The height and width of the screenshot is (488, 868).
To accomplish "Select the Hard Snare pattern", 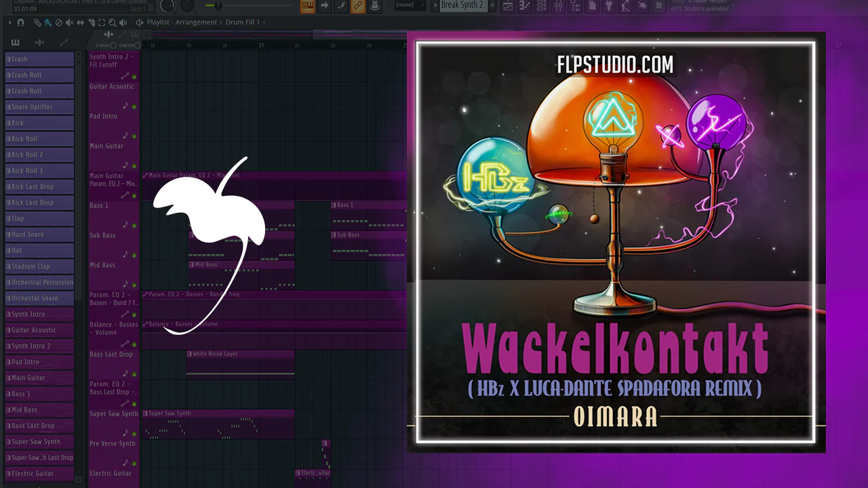I will [x=39, y=235].
